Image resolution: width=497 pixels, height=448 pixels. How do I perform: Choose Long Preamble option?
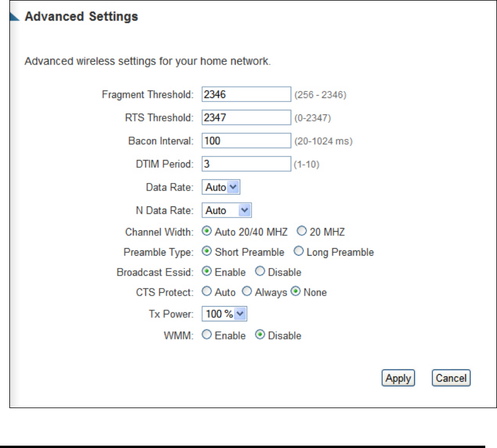[x=298, y=251]
